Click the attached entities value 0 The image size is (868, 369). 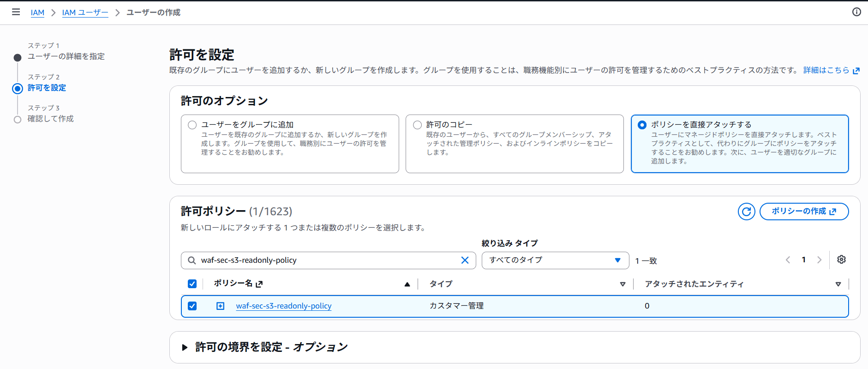[x=647, y=306]
